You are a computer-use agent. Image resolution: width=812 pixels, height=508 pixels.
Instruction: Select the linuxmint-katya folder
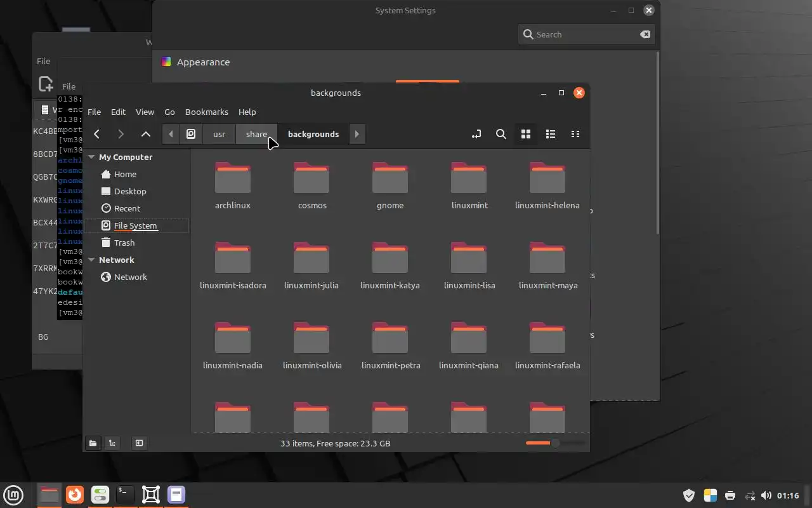tap(390, 265)
